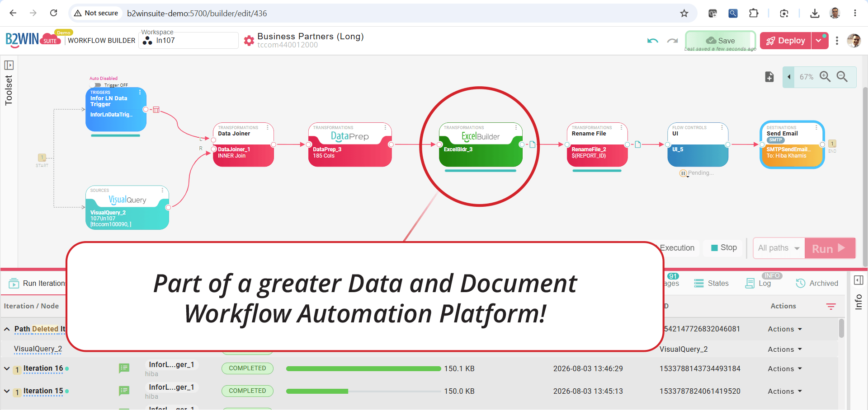Expand the Iteration 15 row
Screen dimensions: 868x410
pos(7,391)
